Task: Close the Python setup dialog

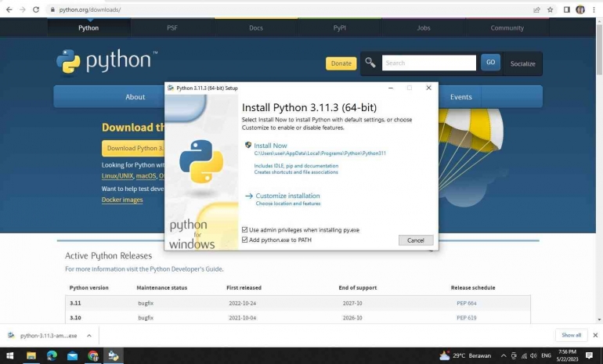Action: tap(428, 88)
